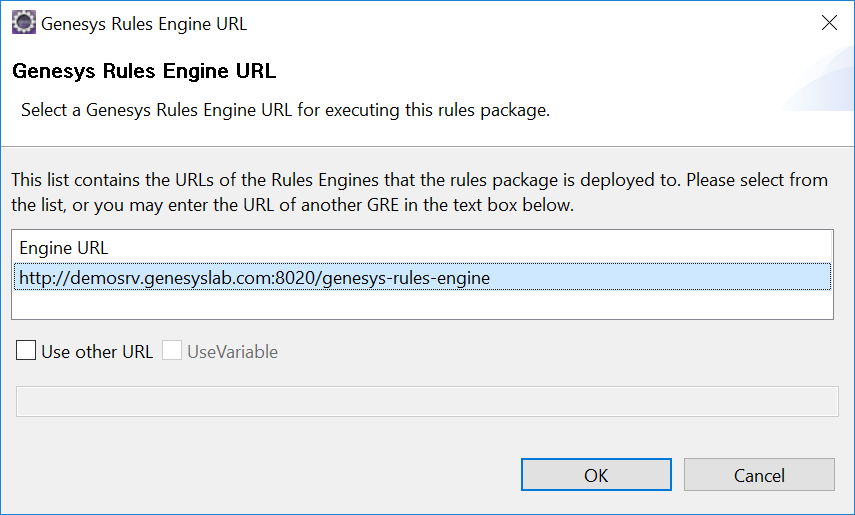This screenshot has width=855, height=515.
Task: Click the greyed 'UseVariable' label text
Action: [232, 351]
